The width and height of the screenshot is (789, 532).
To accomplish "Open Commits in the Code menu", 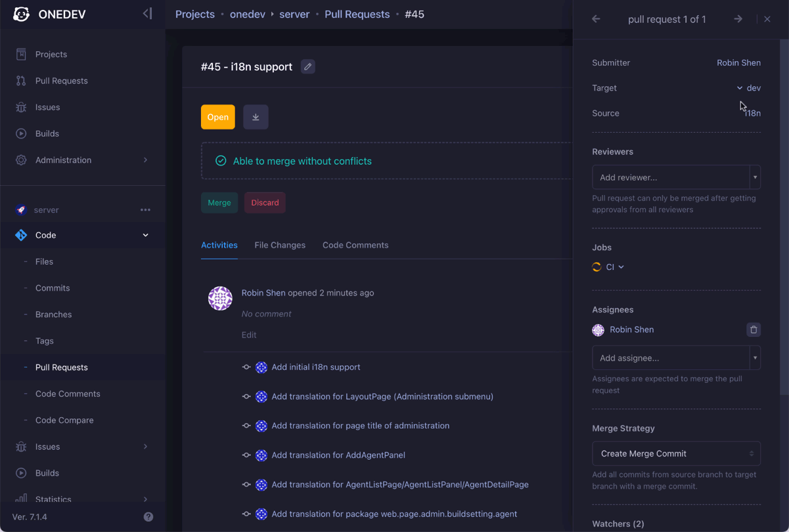I will pos(53,288).
